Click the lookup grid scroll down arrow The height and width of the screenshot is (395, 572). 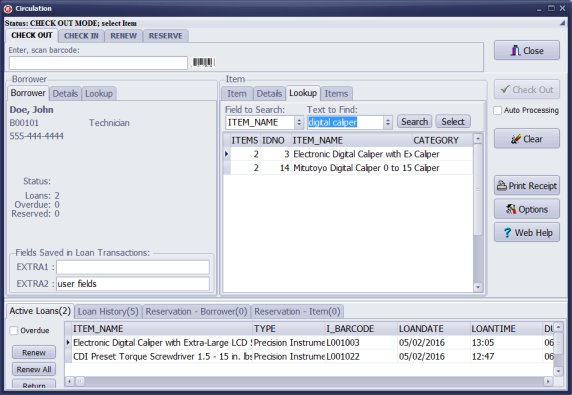pyautogui.click(x=478, y=287)
